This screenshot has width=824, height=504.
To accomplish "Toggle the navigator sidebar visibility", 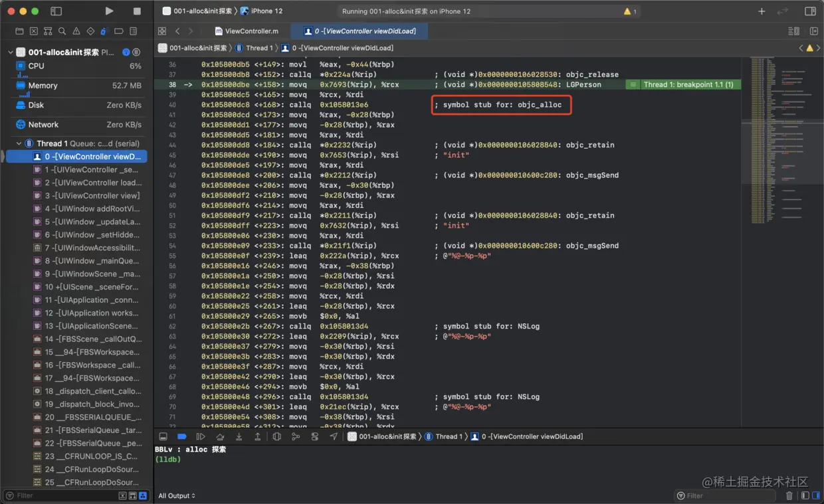I will [56, 11].
